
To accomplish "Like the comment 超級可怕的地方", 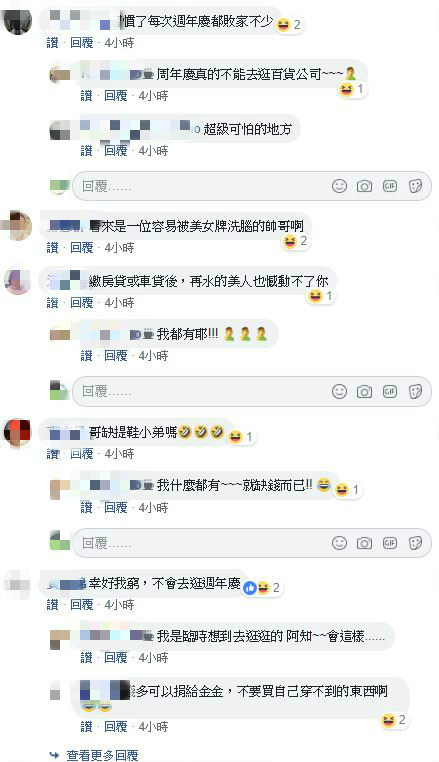I will (x=87, y=151).
